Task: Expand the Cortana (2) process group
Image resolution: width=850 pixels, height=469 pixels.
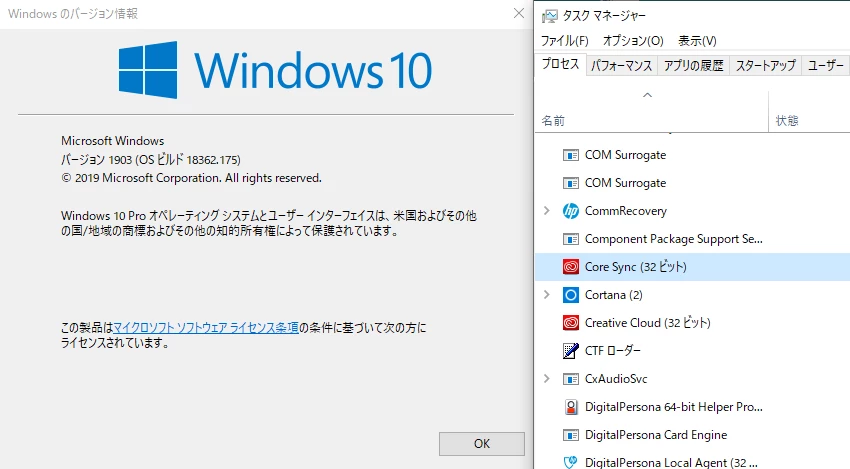Action: coord(546,295)
